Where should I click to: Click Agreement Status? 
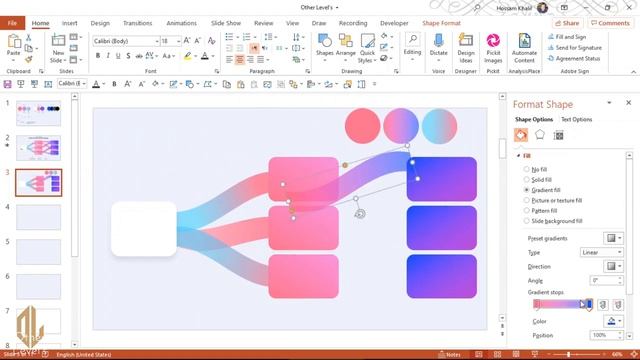(574, 58)
